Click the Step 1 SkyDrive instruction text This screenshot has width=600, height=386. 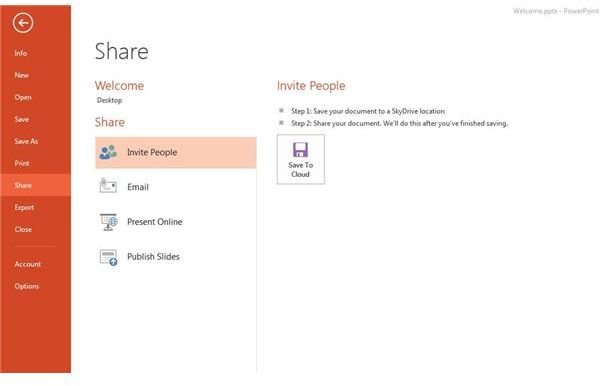(x=368, y=111)
